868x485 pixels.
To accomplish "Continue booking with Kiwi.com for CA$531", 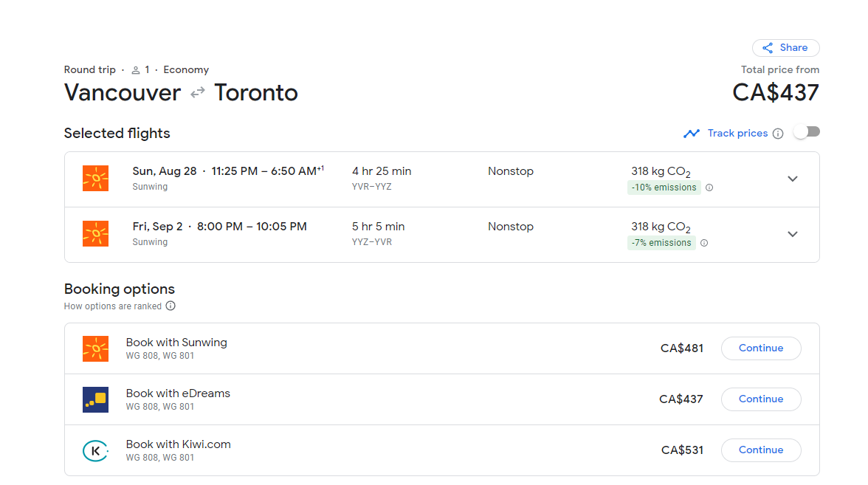I will tap(760, 450).
